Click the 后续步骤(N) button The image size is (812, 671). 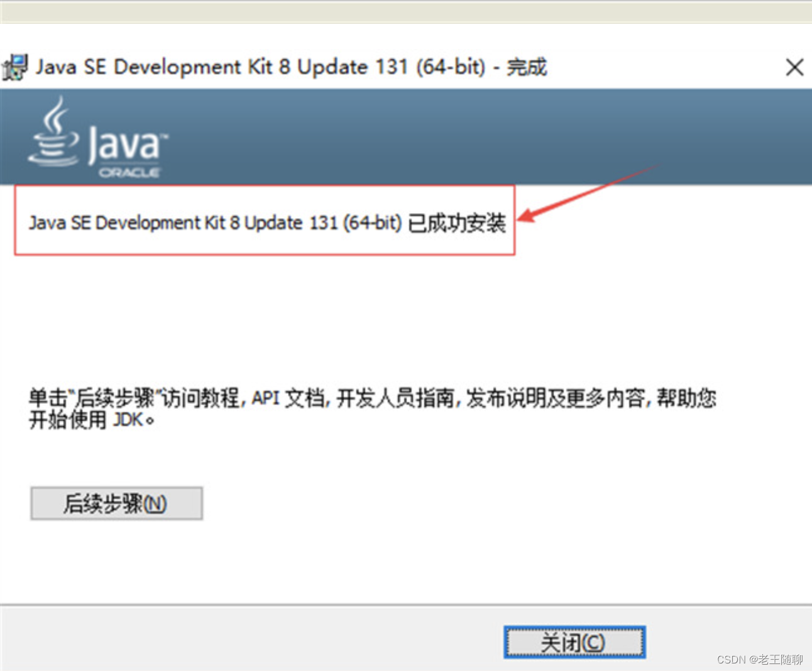click(x=116, y=503)
